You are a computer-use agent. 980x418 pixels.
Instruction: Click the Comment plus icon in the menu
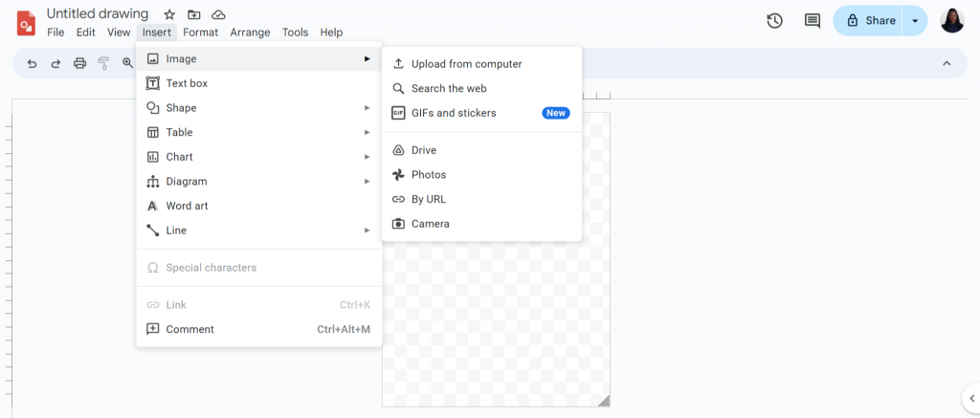pyautogui.click(x=152, y=329)
